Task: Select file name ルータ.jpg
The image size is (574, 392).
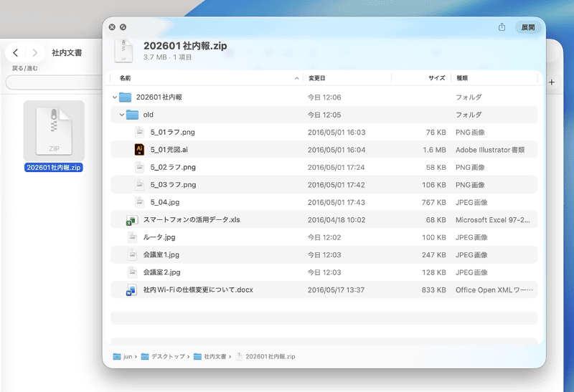Action: [x=159, y=237]
